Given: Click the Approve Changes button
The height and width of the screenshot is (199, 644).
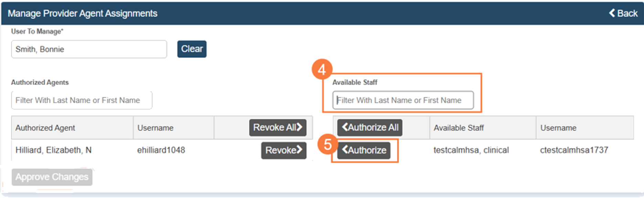Looking at the screenshot, I should [52, 177].
